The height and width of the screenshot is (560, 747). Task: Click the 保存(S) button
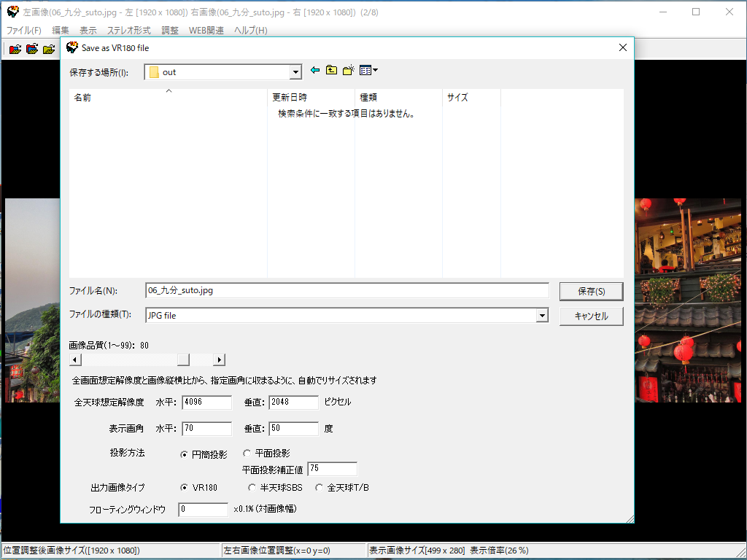[x=591, y=292]
